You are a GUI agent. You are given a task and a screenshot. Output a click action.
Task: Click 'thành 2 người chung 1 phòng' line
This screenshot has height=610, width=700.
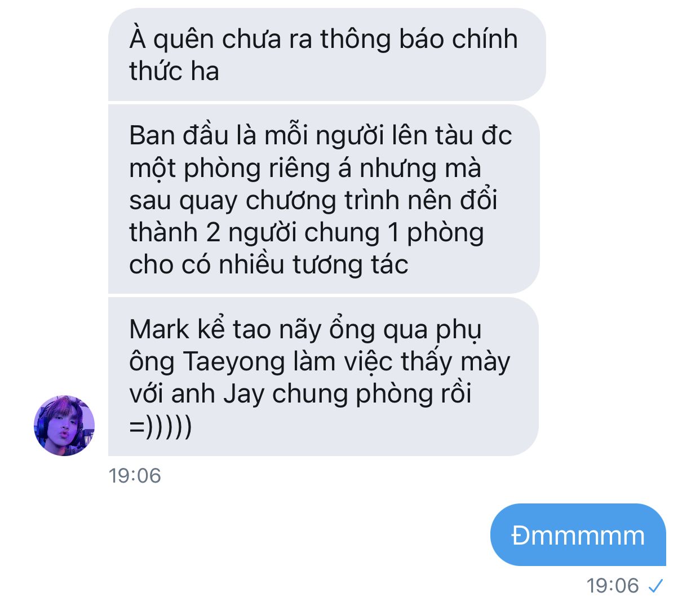click(x=307, y=232)
